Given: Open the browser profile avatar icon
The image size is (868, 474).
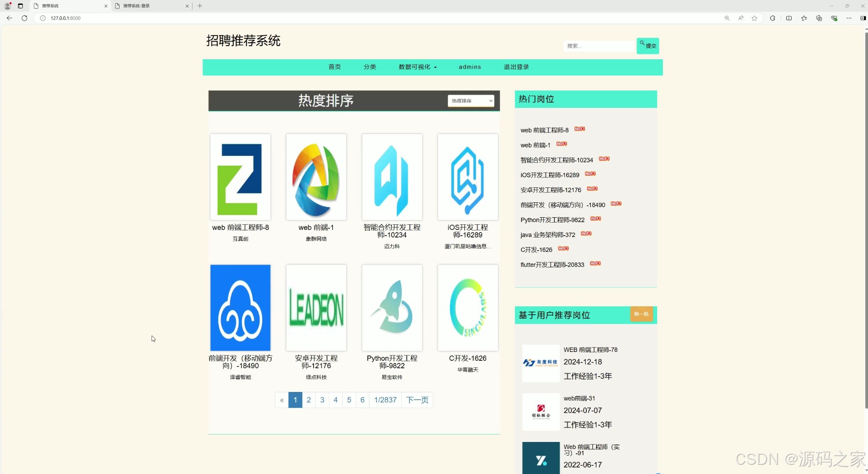Looking at the screenshot, I should coord(7,6).
